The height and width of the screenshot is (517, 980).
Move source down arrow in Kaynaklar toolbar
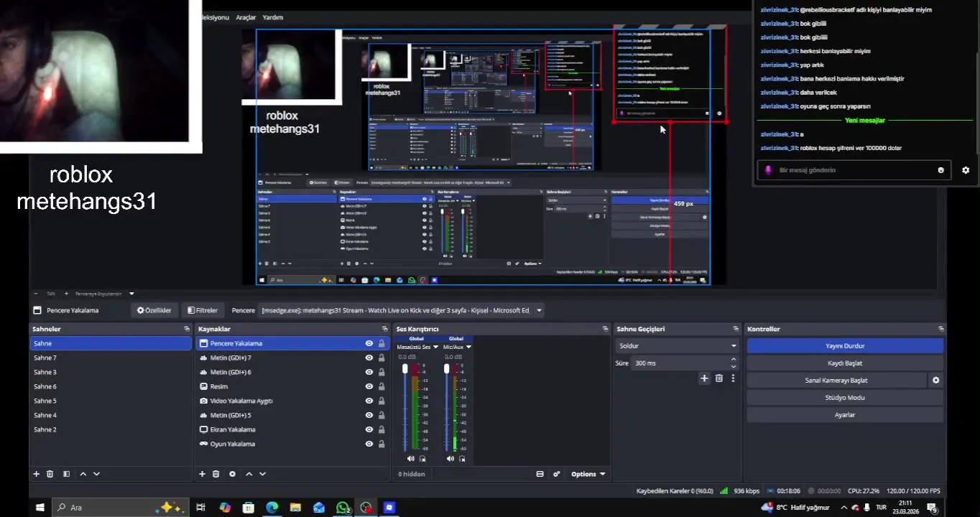click(262, 474)
